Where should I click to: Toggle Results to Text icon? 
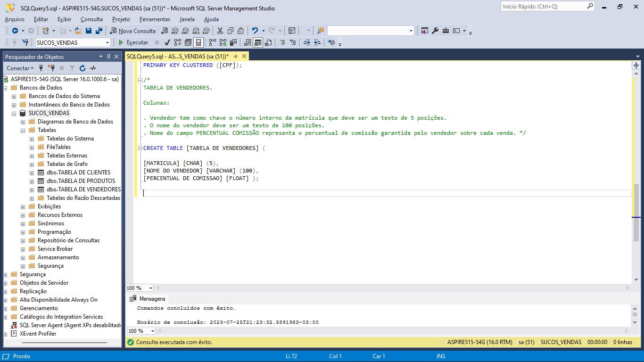pyautogui.click(x=247, y=42)
